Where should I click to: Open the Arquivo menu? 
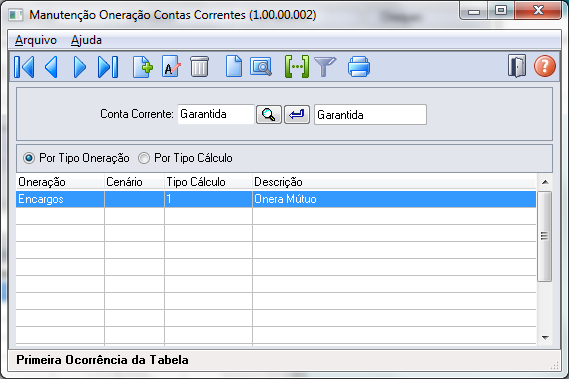point(36,40)
